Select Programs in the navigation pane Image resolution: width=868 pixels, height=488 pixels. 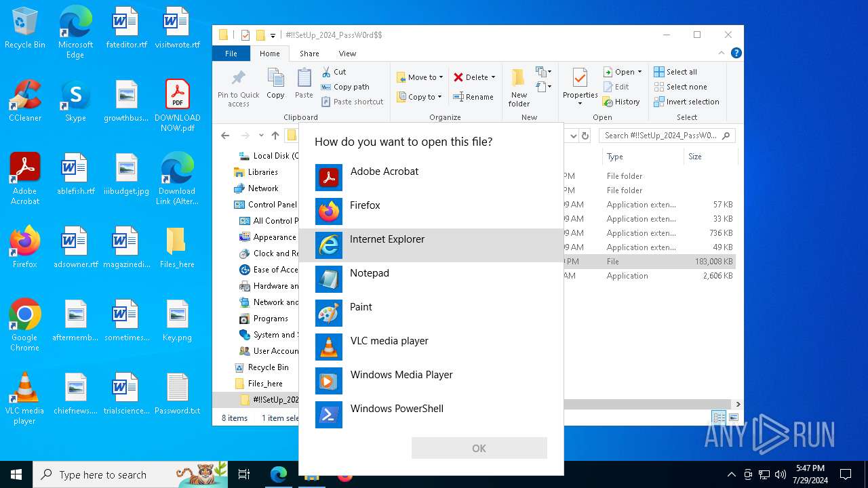[x=271, y=319]
